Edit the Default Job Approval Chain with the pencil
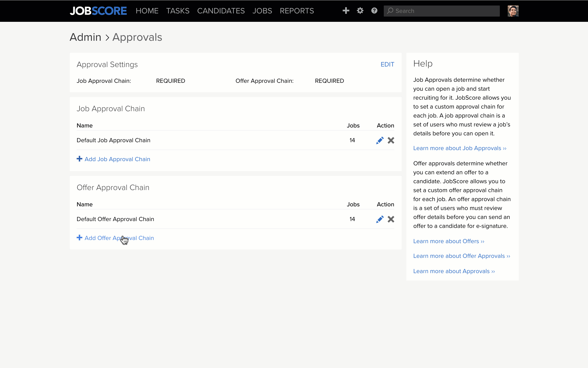The image size is (588, 368). (380, 140)
